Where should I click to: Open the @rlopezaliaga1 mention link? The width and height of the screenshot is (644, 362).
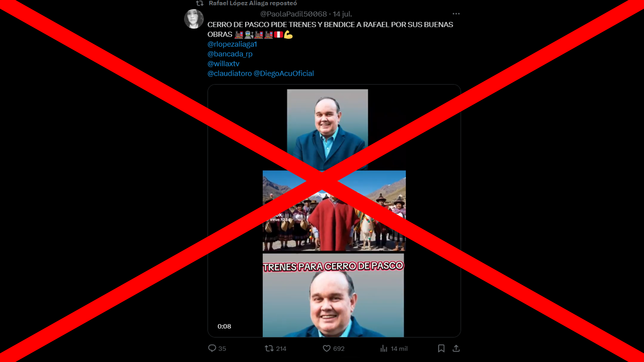click(232, 44)
